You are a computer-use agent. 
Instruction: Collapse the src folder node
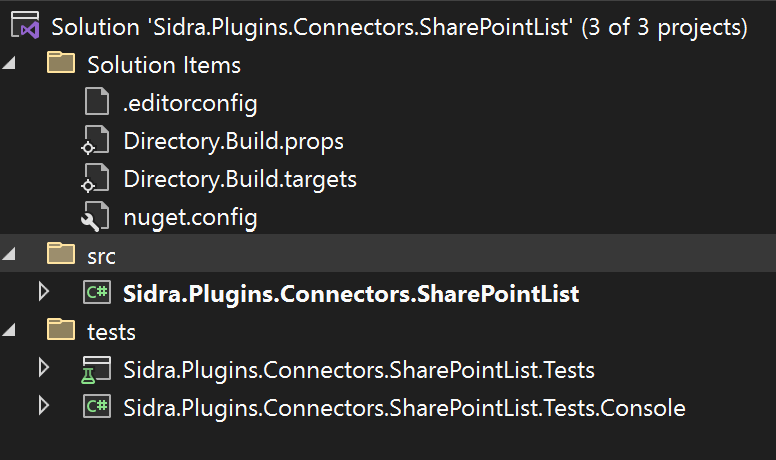click(x=10, y=256)
